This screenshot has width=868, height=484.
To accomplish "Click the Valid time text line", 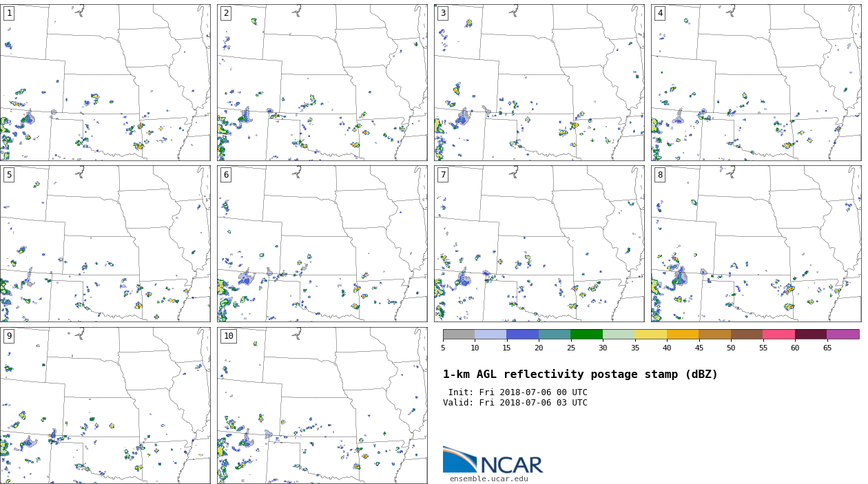I will [x=515, y=403].
